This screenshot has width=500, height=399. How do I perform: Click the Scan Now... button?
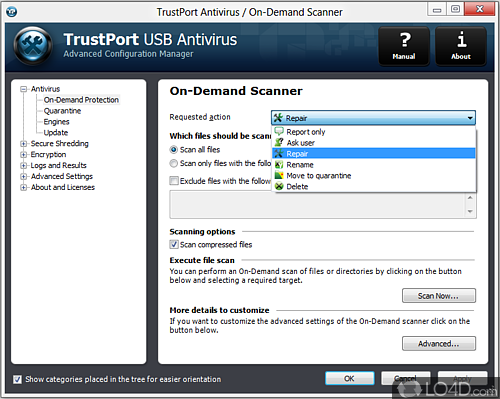pos(439,296)
